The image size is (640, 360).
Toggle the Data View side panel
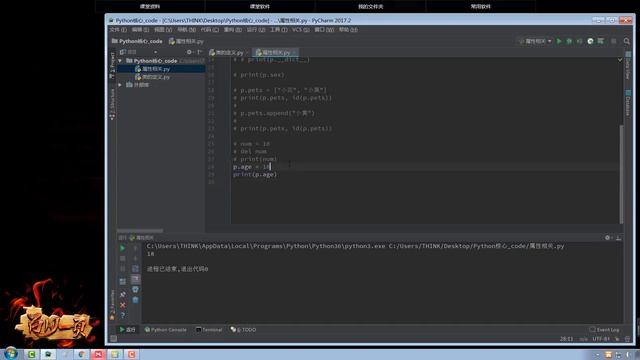(x=628, y=66)
